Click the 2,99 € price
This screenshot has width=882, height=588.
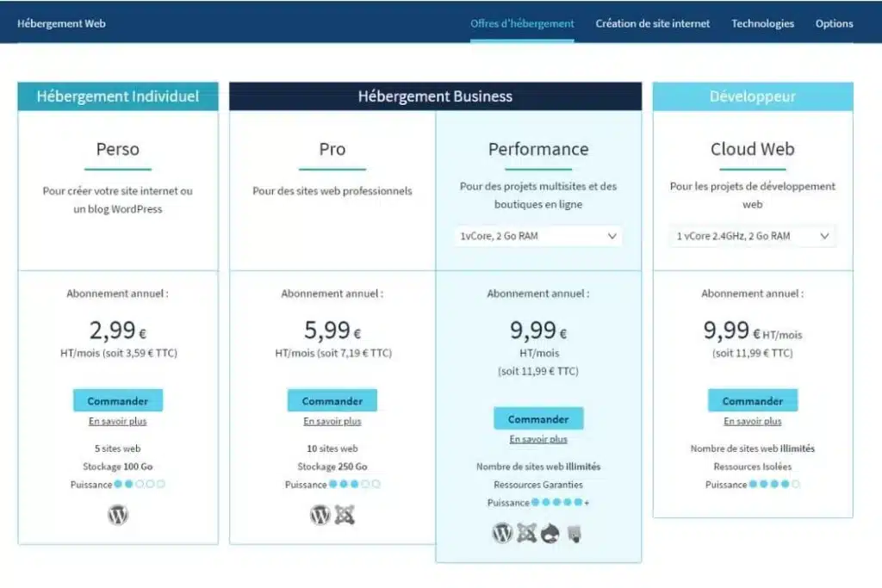click(x=117, y=330)
